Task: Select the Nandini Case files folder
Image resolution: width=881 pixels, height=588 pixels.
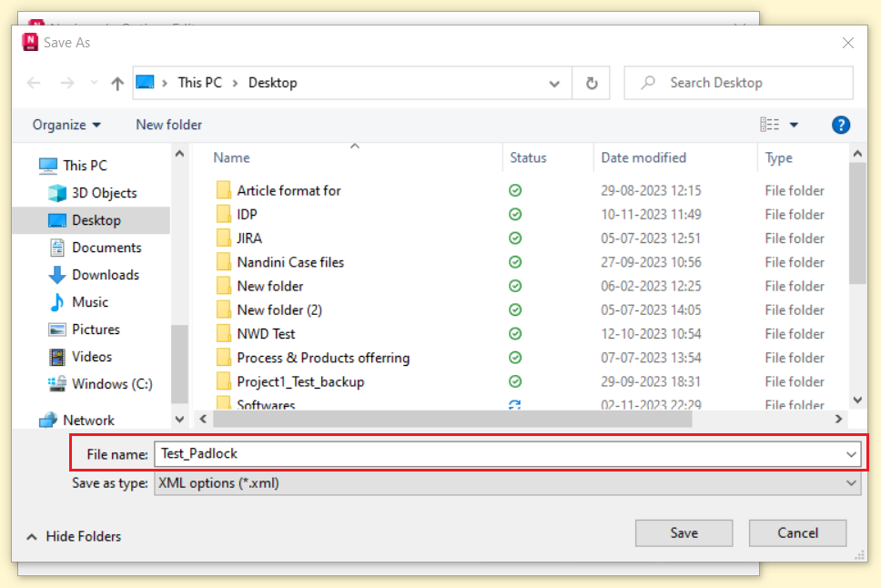Action: 290,262
